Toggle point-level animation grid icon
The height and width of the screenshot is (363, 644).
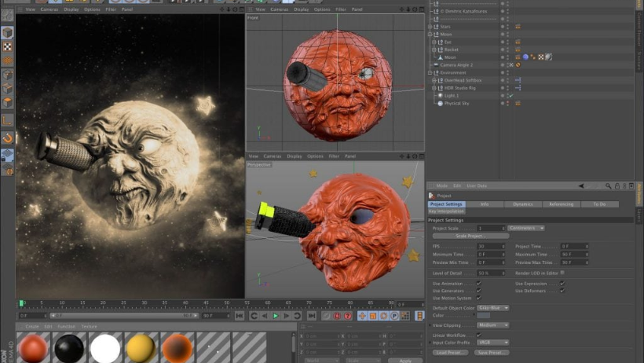tap(405, 316)
